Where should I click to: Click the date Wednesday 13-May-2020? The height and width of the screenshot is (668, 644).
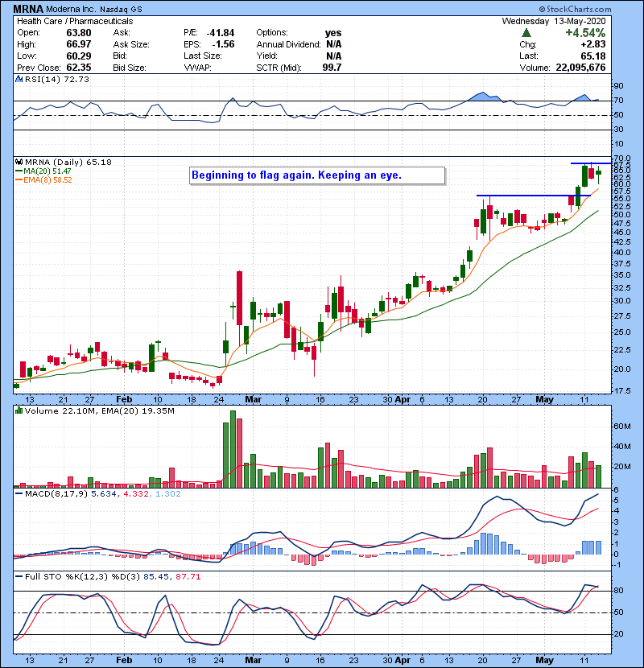554,21
